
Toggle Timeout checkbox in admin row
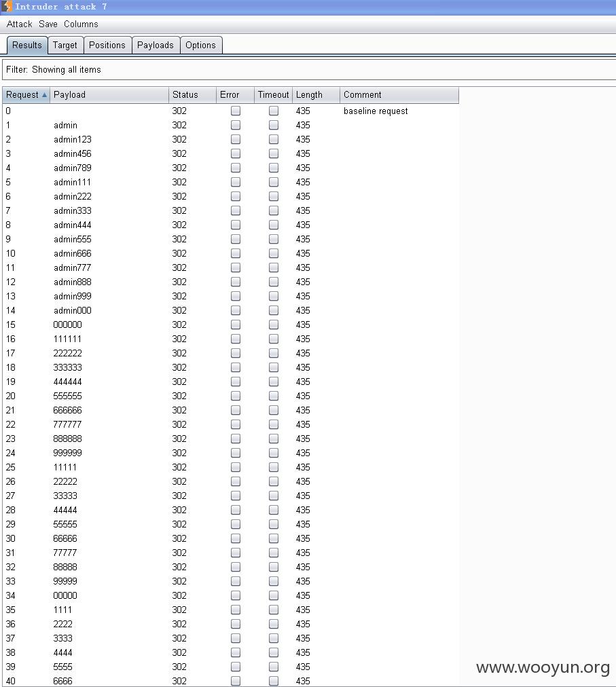(x=274, y=126)
